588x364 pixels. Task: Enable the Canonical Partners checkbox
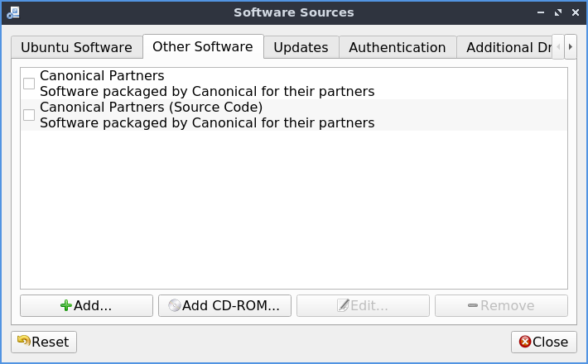[x=29, y=84]
